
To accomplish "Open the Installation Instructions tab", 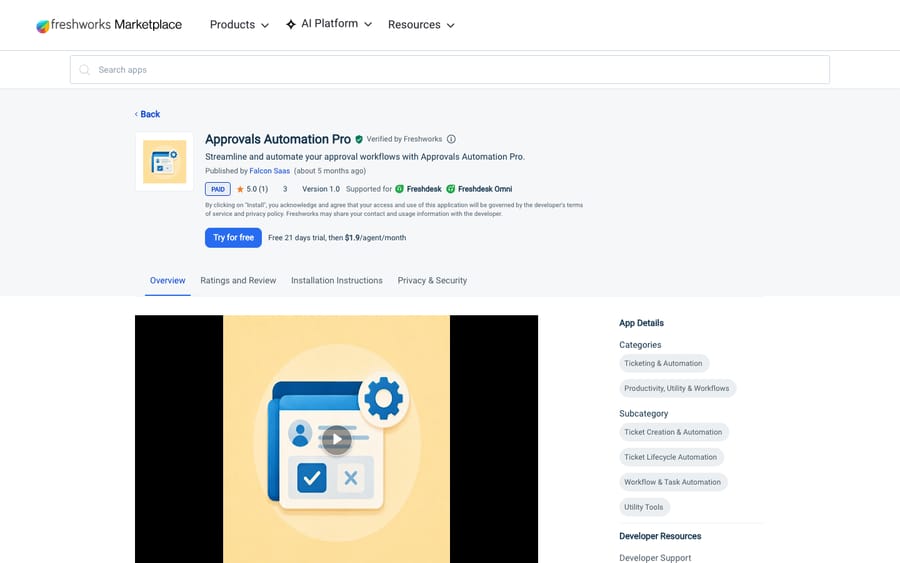I will tap(336, 281).
